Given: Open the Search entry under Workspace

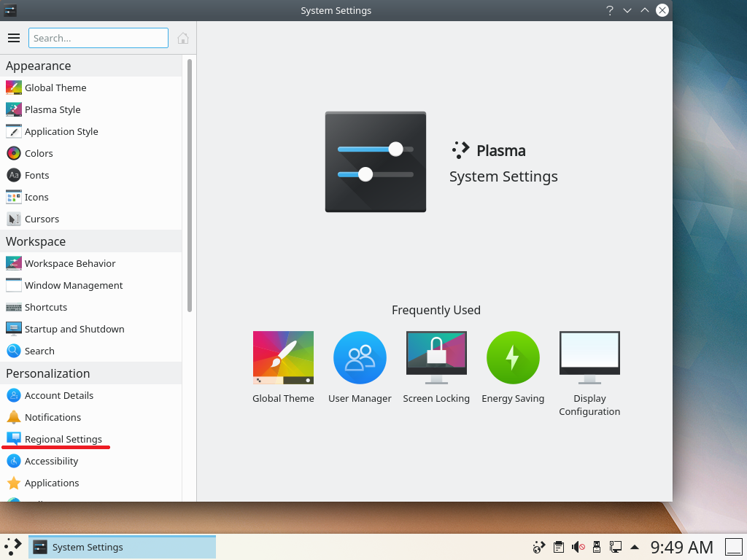Looking at the screenshot, I should point(90,351).
